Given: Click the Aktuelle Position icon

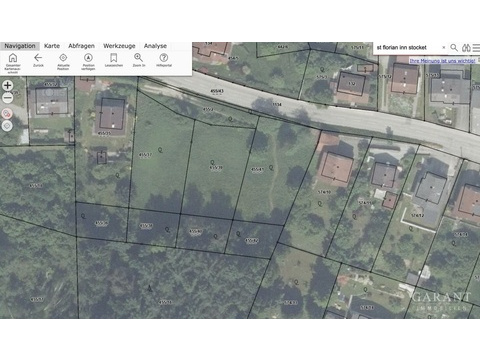Looking at the screenshot, I should pyautogui.click(x=63, y=58).
